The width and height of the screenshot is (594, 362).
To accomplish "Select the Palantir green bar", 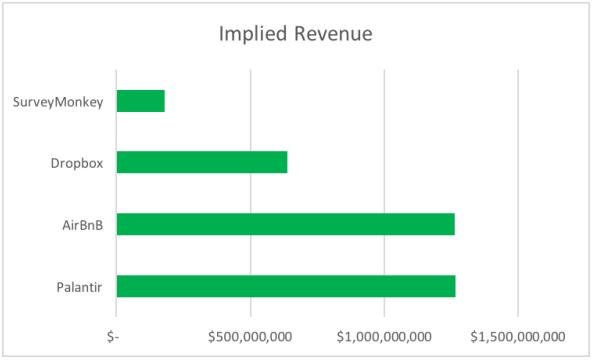I will coord(286,286).
